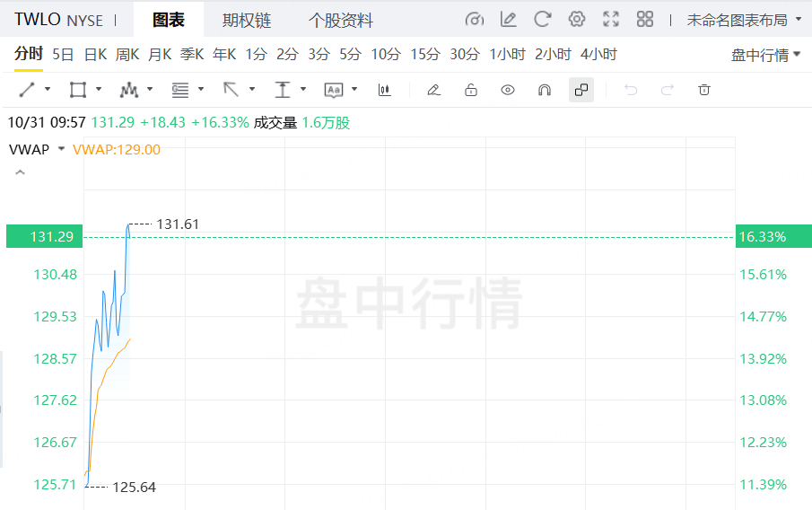Click the current price label 131.29
The width and height of the screenshot is (812, 510).
[x=45, y=236]
